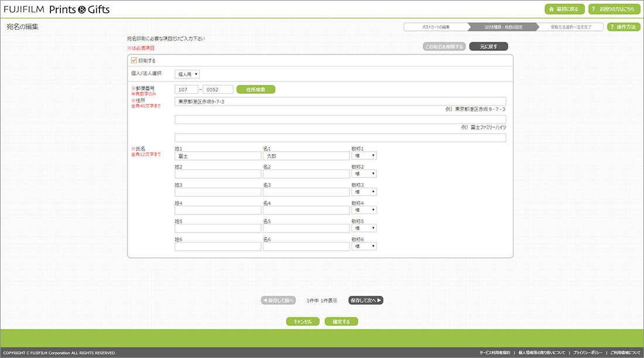
Task: Open the 操作方法 question-mark guide
Action: point(624,27)
